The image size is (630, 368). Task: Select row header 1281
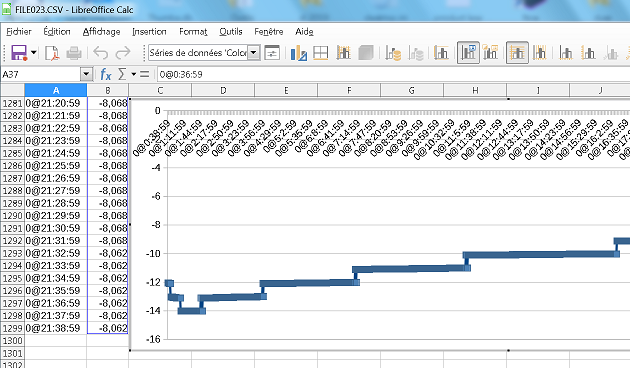(12, 103)
